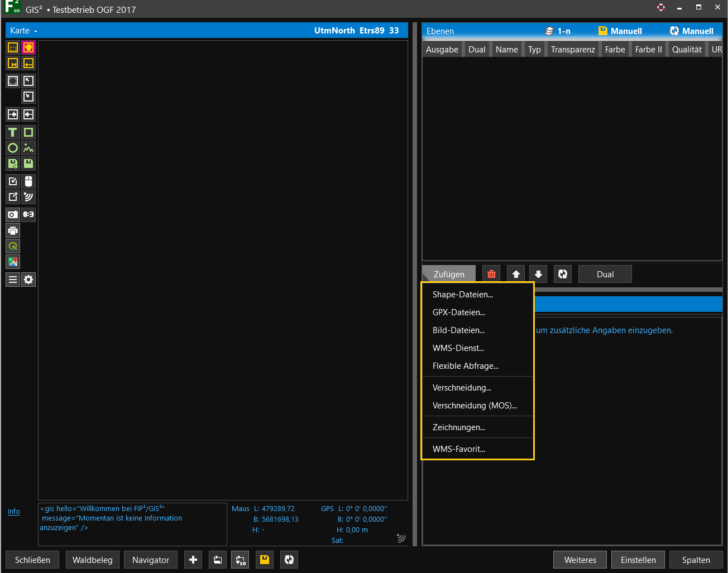Click the Info link

point(14,511)
